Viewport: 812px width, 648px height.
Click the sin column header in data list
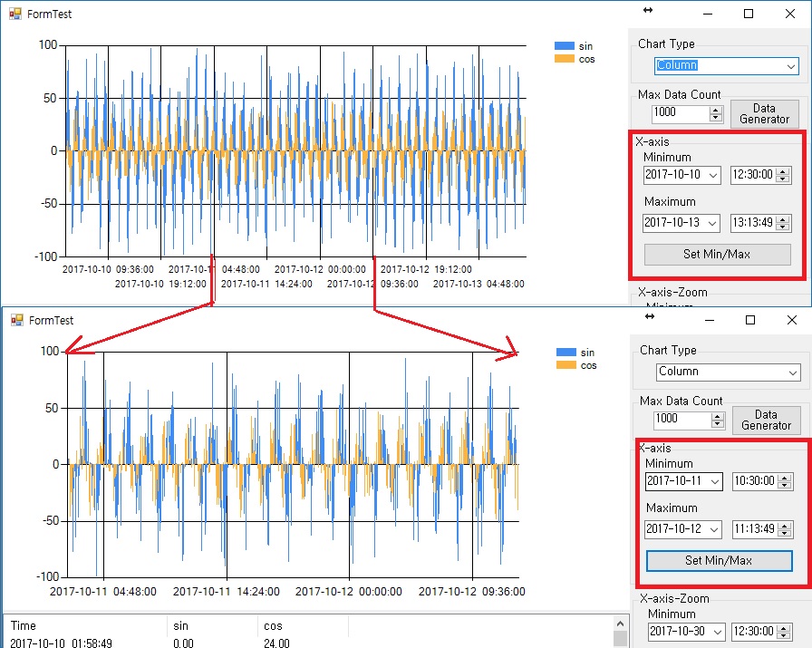point(212,625)
